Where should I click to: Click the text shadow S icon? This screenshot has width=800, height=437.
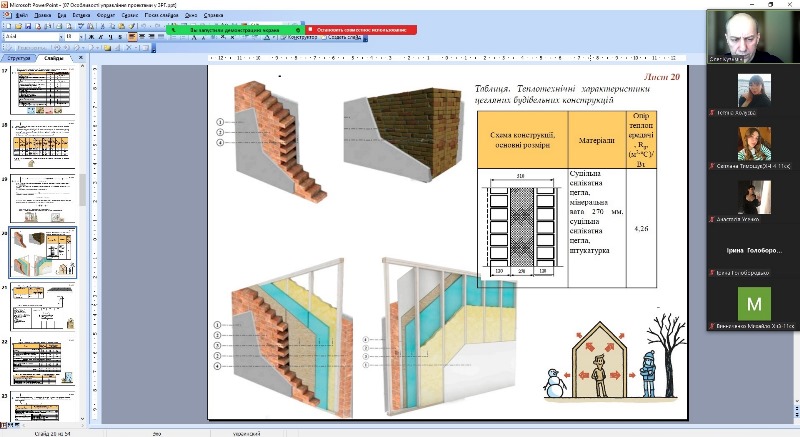point(120,37)
